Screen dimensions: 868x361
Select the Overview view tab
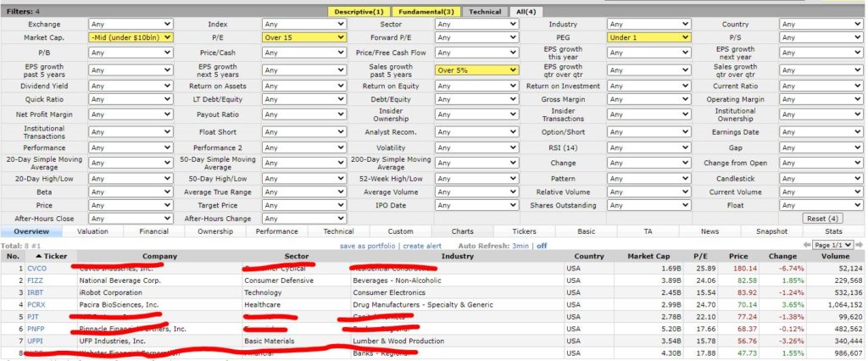click(31, 231)
